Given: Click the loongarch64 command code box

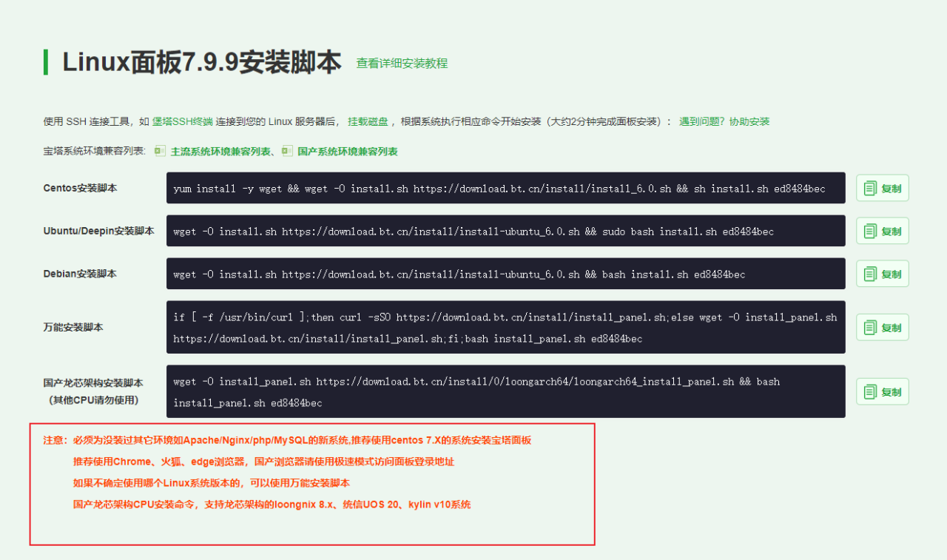Looking at the screenshot, I should [x=506, y=391].
